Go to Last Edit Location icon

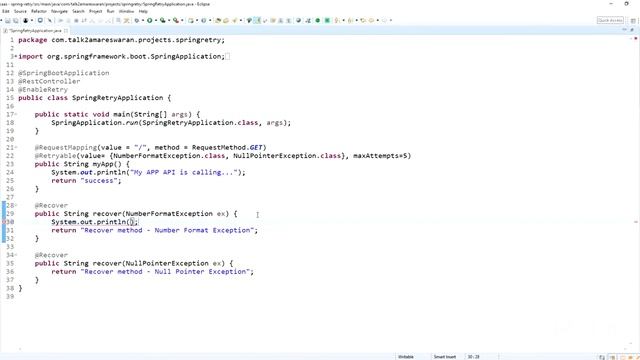(363, 20)
